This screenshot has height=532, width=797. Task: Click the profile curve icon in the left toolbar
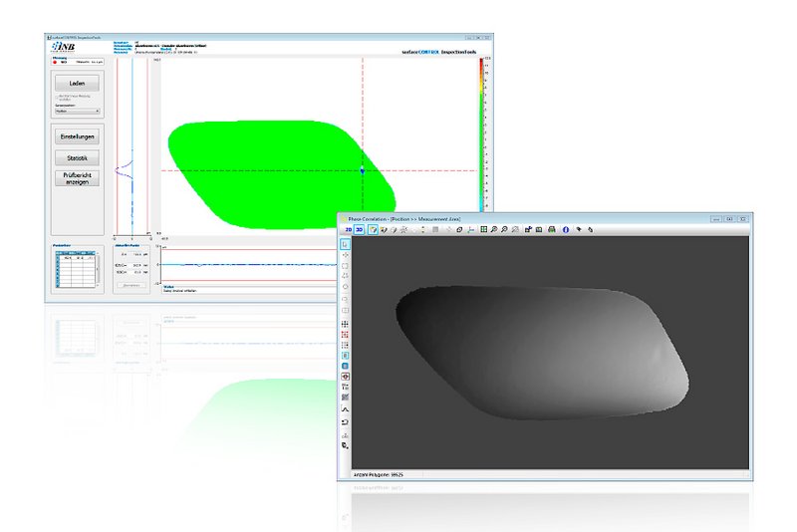[x=345, y=409]
